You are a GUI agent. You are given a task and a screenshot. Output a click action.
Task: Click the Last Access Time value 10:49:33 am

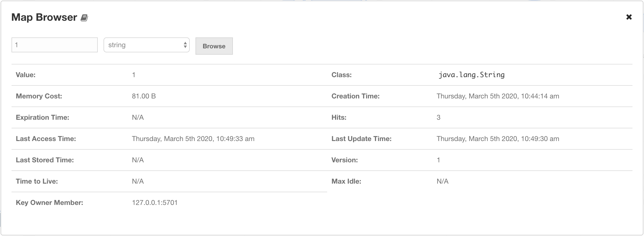[x=193, y=139]
